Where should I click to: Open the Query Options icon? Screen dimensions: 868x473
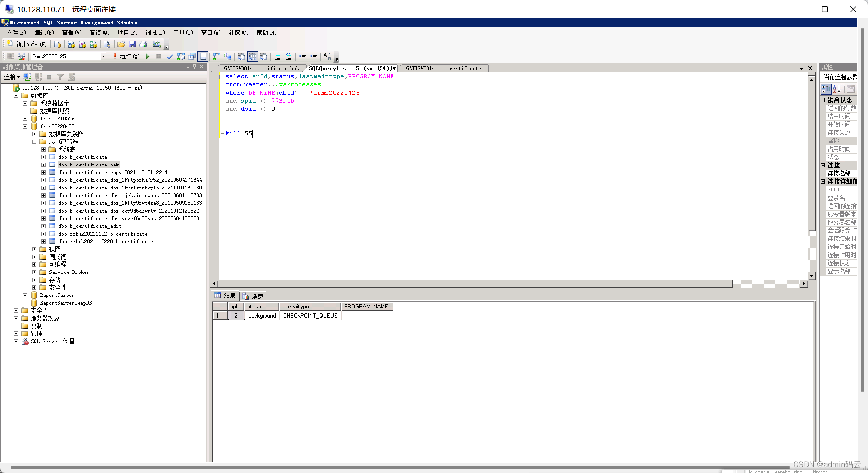pos(192,57)
